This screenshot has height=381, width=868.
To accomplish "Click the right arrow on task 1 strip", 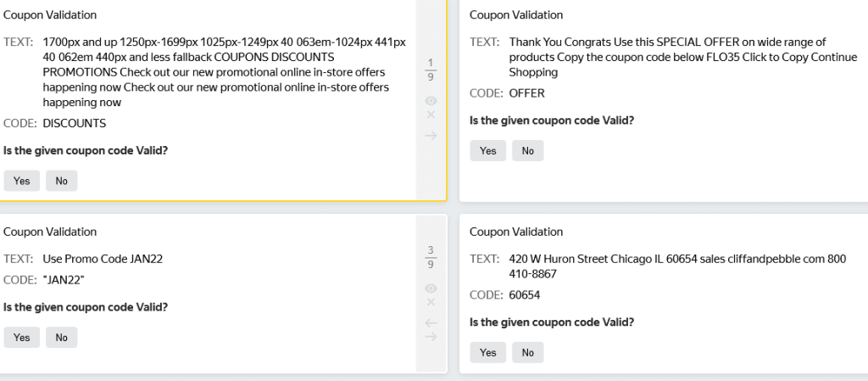I will click(x=431, y=135).
